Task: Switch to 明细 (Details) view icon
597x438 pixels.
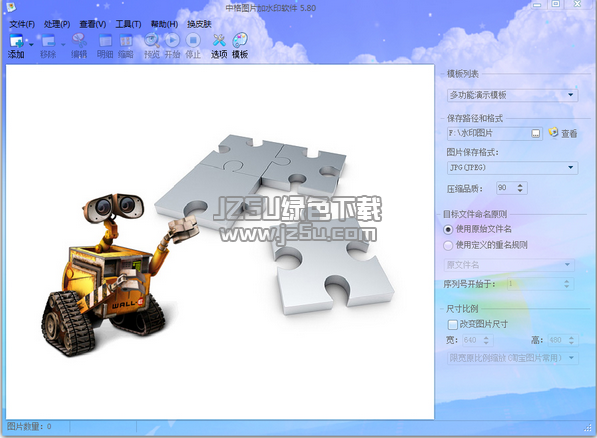Action: coord(105,41)
